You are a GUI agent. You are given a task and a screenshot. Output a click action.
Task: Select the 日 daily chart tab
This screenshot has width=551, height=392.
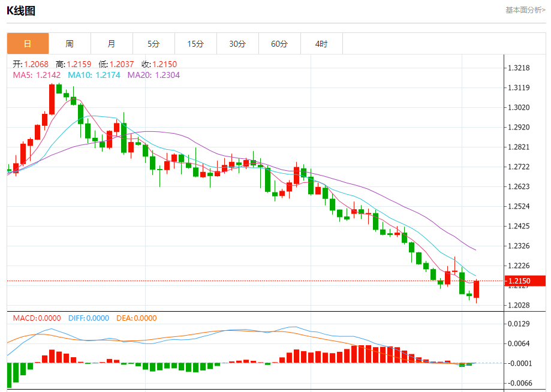(28, 44)
